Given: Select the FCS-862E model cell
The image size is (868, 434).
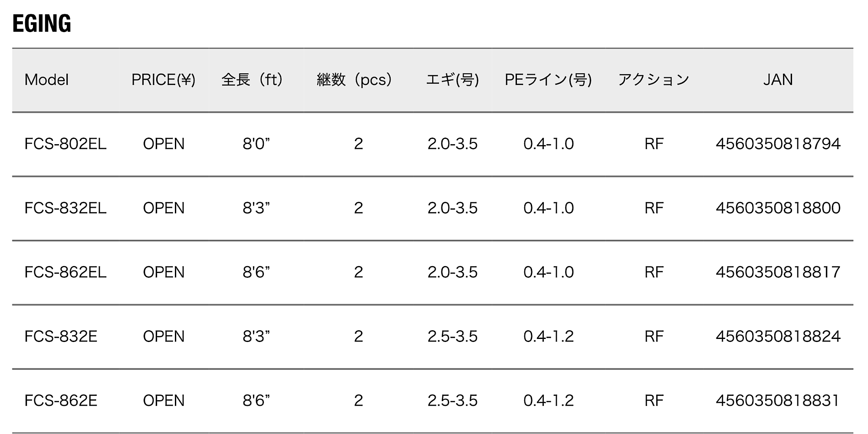Looking at the screenshot, I should pos(61,401).
